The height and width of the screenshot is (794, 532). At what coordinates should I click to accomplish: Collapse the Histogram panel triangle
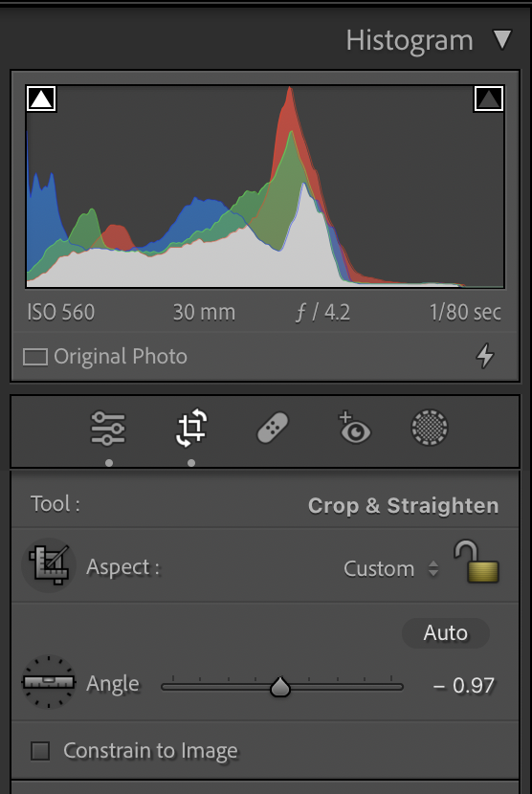pos(502,39)
